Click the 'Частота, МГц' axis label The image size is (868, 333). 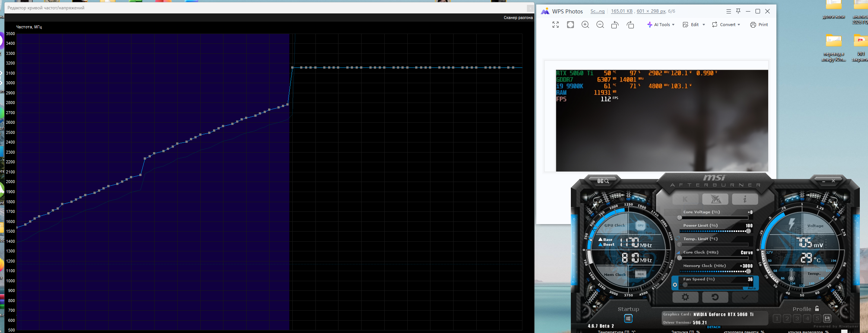pos(29,27)
